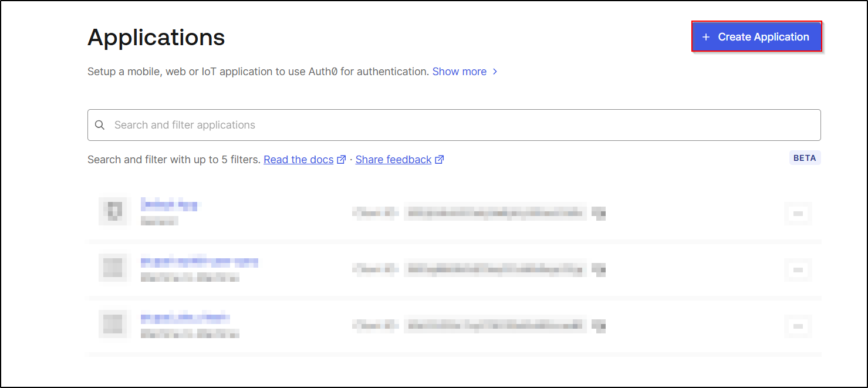This screenshot has width=868, height=388.
Task: Click the BETA badge
Action: coord(805,158)
